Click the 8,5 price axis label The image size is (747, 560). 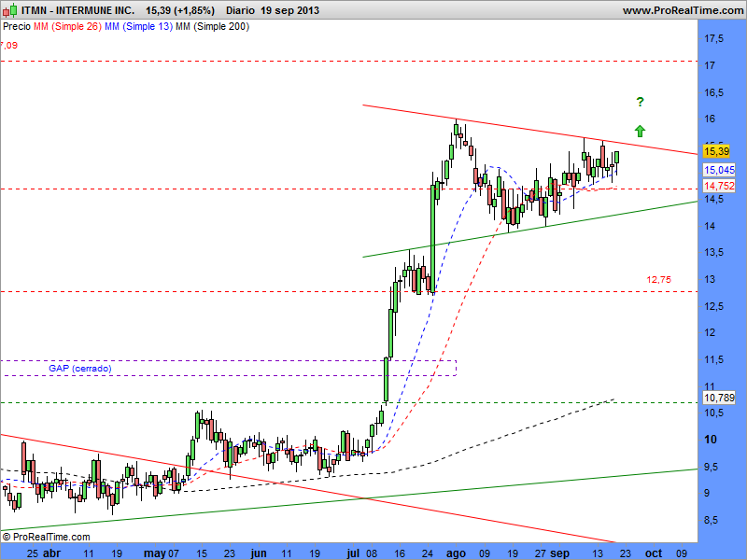coord(711,521)
